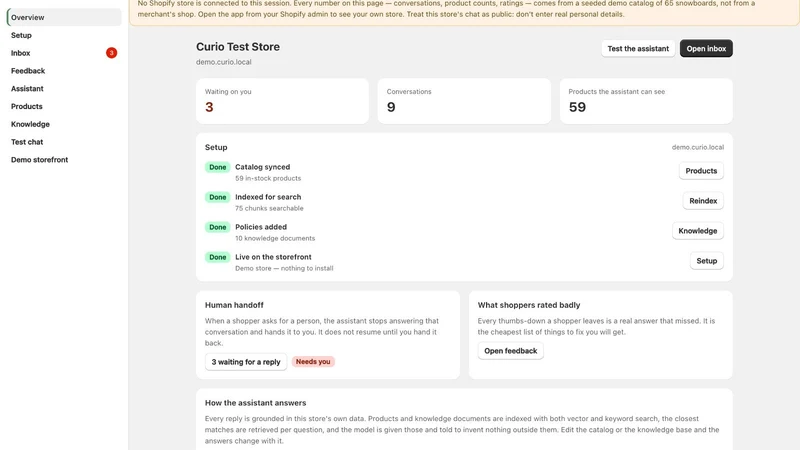Click the 3 waiting for a reply button
The height and width of the screenshot is (450, 800).
(246, 362)
